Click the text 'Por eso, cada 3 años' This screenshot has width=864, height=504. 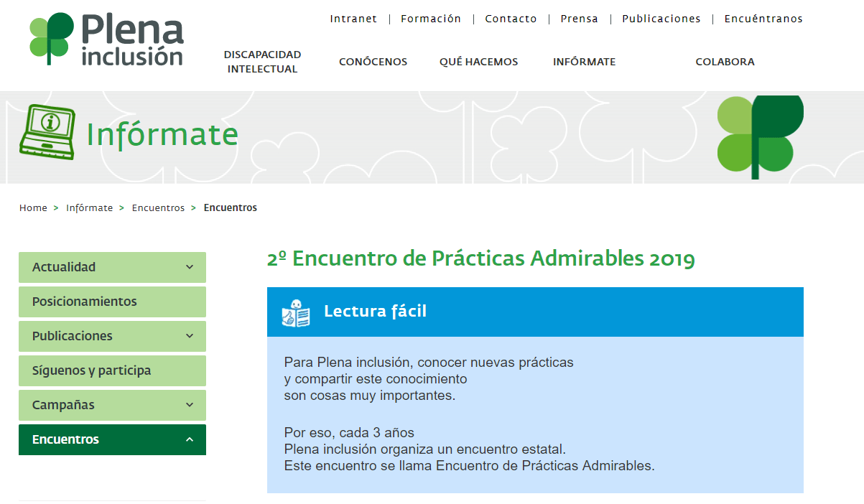[349, 433]
